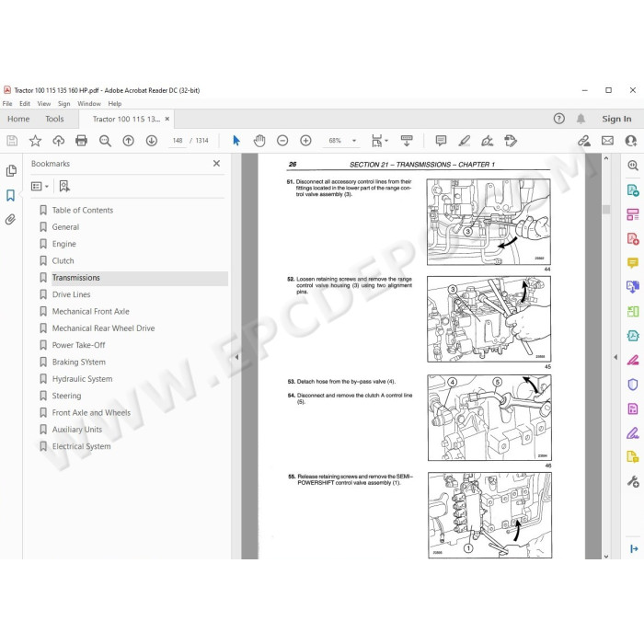This screenshot has height=644, width=644.
Task: Open Organize Pages tool in right pane
Action: (633, 214)
